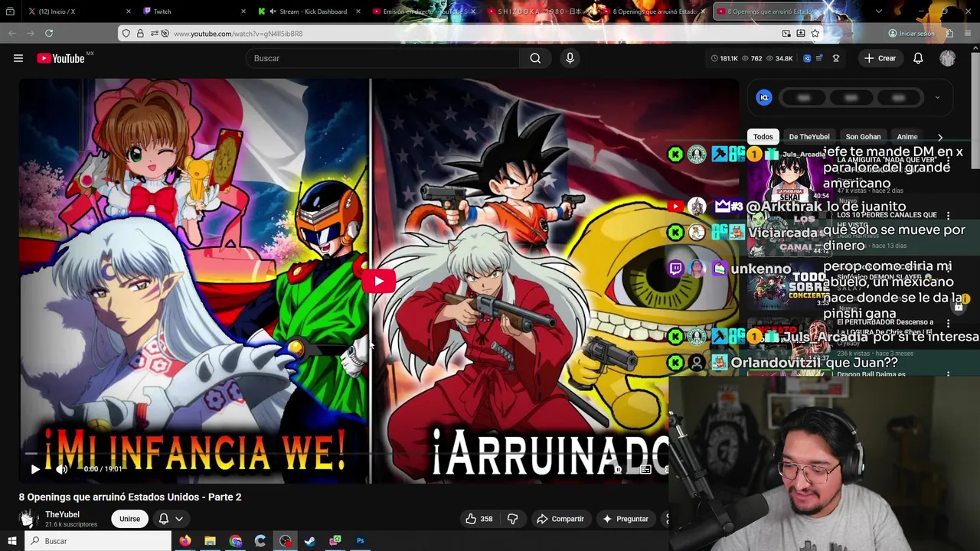The width and height of the screenshot is (980, 551).
Task: Open TheYubel channel avatar
Action: pos(28,519)
